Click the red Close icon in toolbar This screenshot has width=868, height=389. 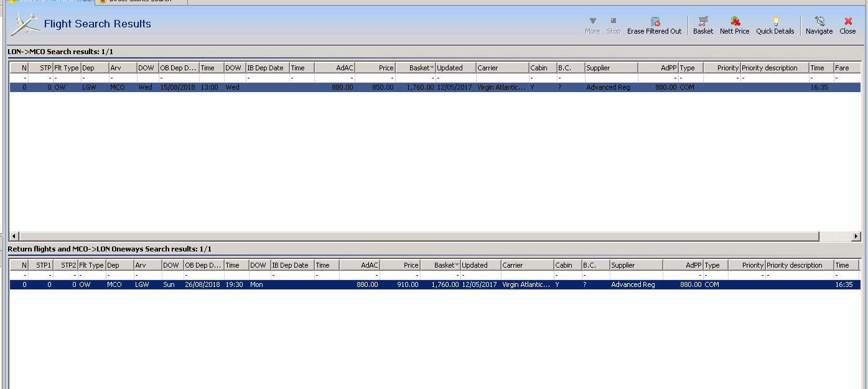pos(847,21)
